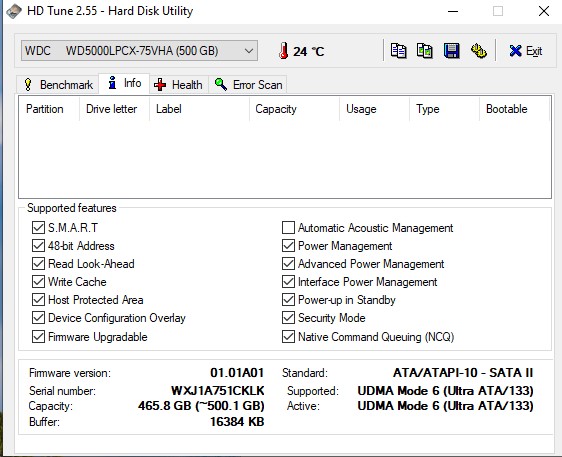
Task: Click the HD Tune title bar icon
Action: [14, 11]
